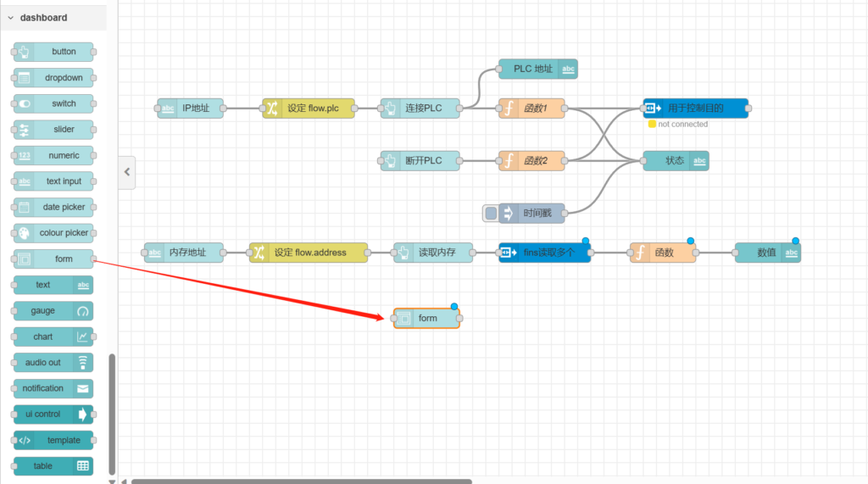Choose the slider node in palette
This screenshot has width=868, height=484.
tap(53, 130)
